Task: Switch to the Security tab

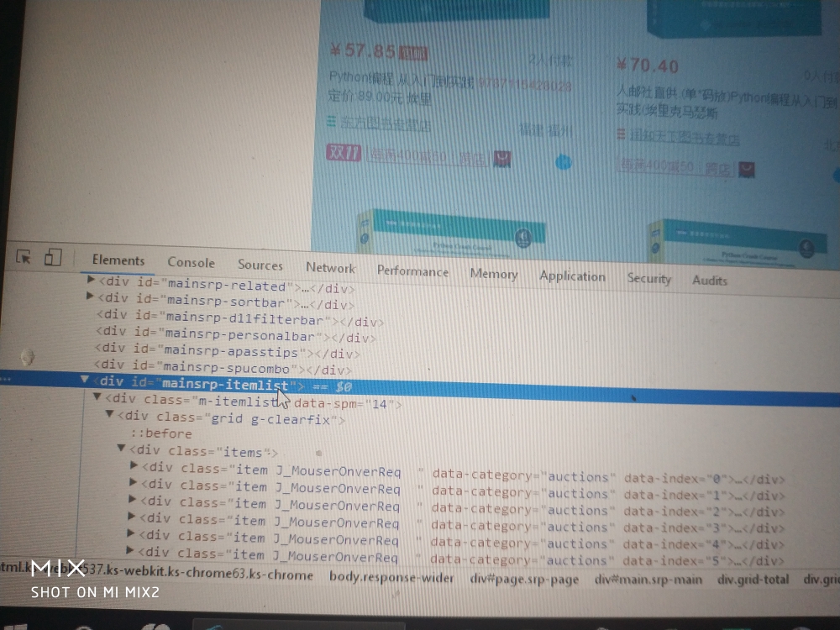Action: (x=648, y=279)
